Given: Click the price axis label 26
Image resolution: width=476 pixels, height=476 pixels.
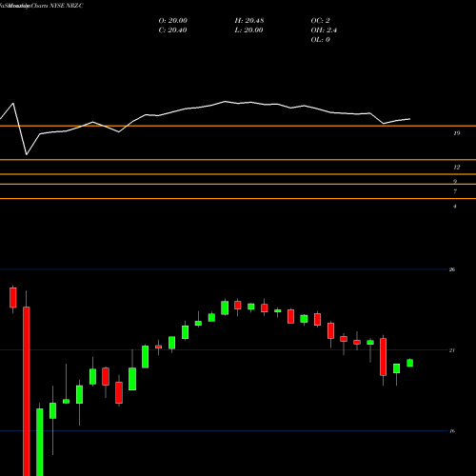Looking at the screenshot, I should (452, 269).
